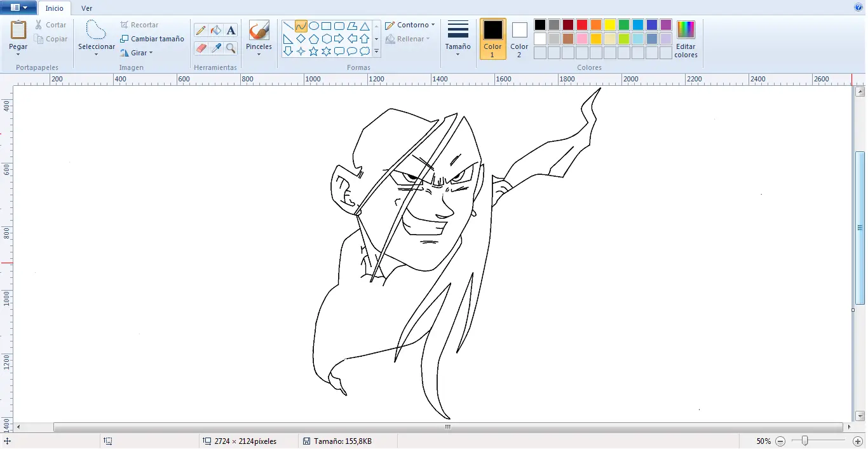868x449 pixels.
Task: Open Editar colores dialog
Action: (x=686, y=39)
